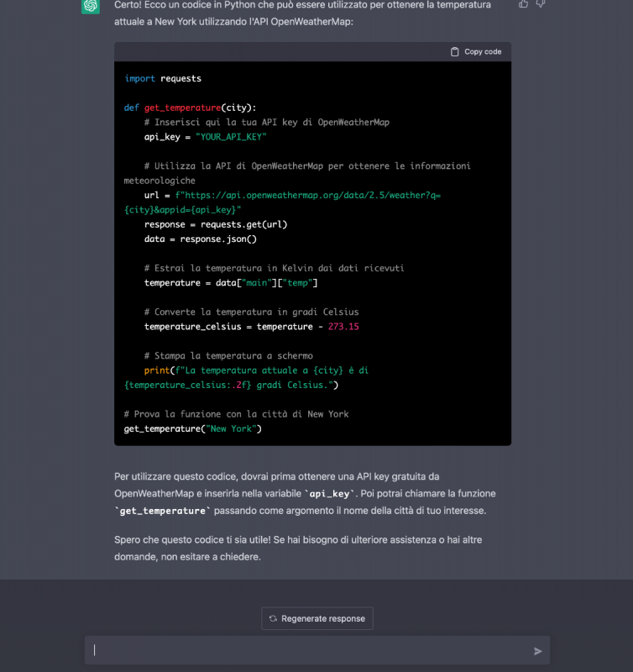Click 'response = requests.get(url)' line
This screenshot has width=633, height=672.
click(216, 224)
